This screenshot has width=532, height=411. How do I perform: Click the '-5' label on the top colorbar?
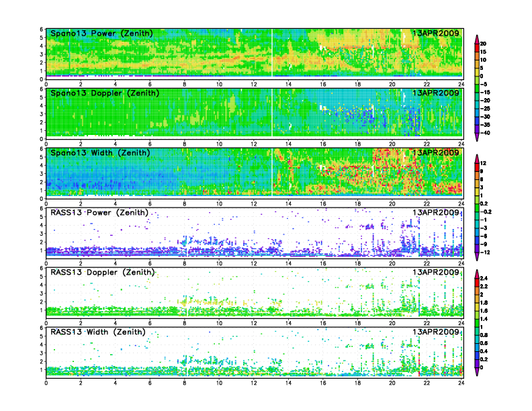484,84
